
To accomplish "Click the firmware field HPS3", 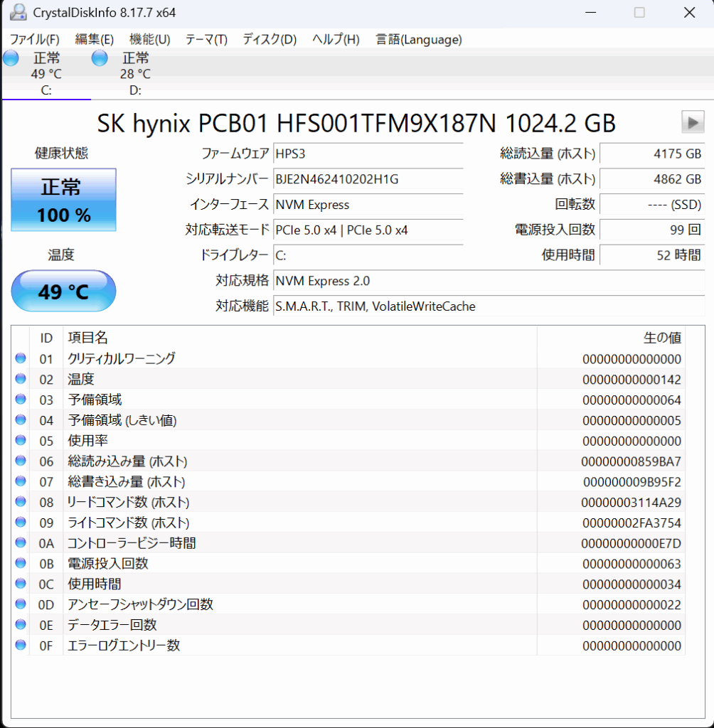I will (368, 154).
